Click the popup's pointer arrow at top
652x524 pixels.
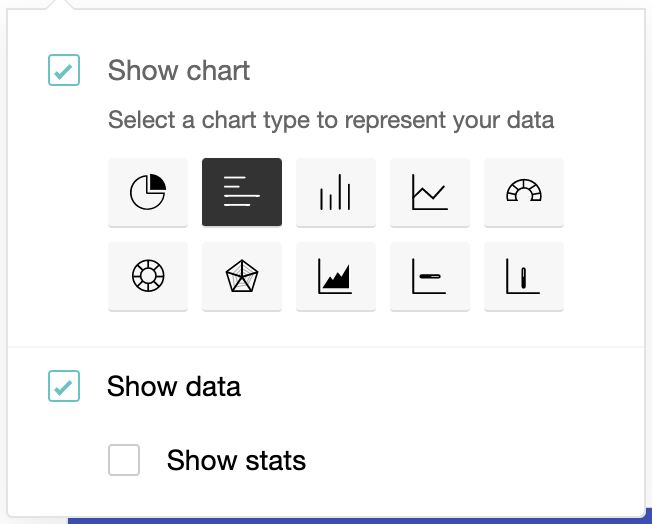[x=65, y=5]
